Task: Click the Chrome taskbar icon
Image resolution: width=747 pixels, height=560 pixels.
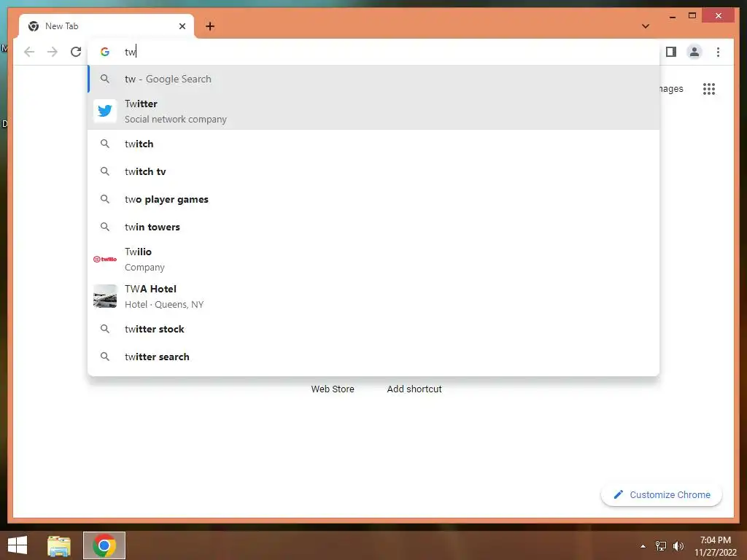Action: 104,545
